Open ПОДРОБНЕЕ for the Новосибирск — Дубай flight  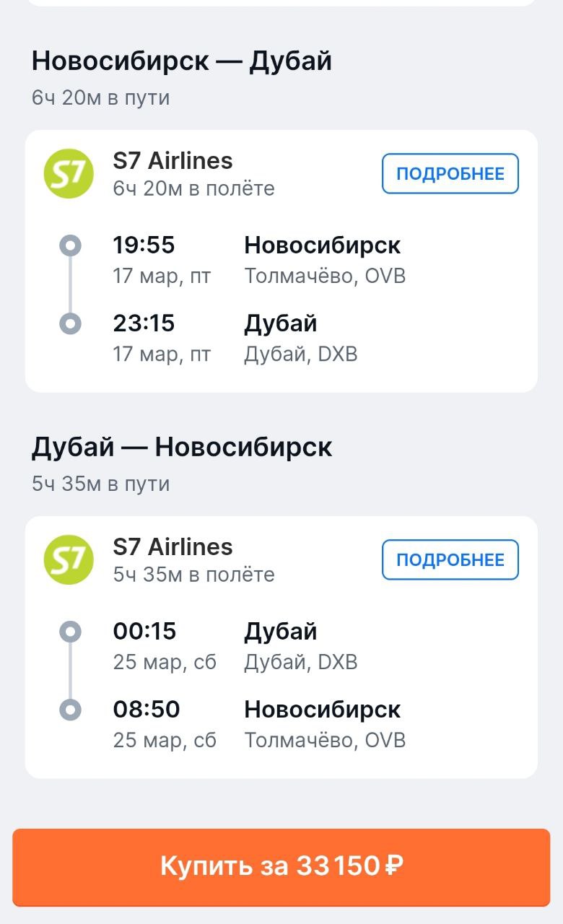point(450,174)
